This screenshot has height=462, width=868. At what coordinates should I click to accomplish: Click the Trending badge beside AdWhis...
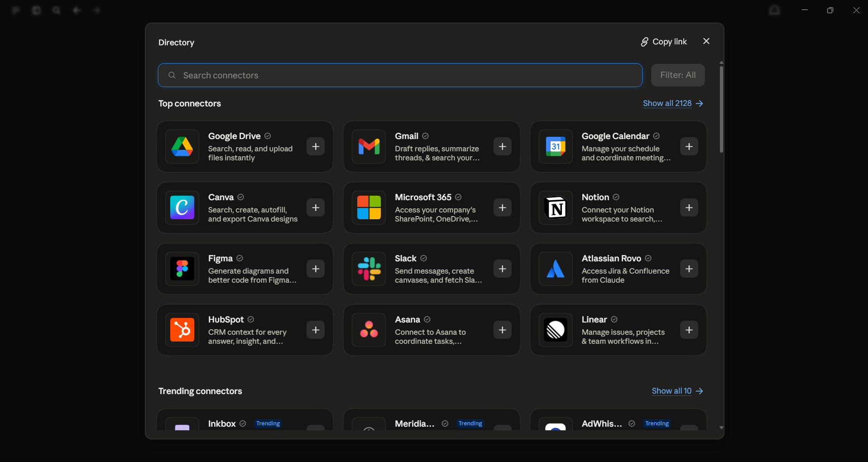point(657,423)
